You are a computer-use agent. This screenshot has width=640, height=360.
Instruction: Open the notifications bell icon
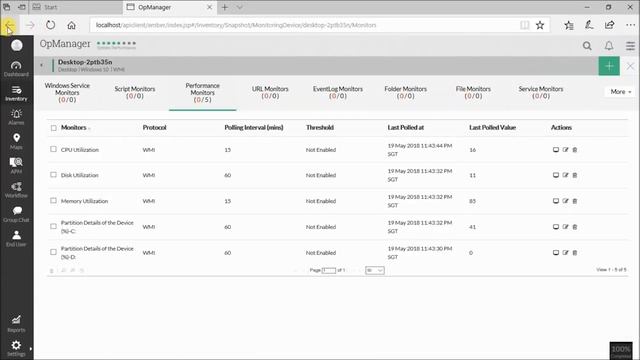pyautogui.click(x=609, y=46)
